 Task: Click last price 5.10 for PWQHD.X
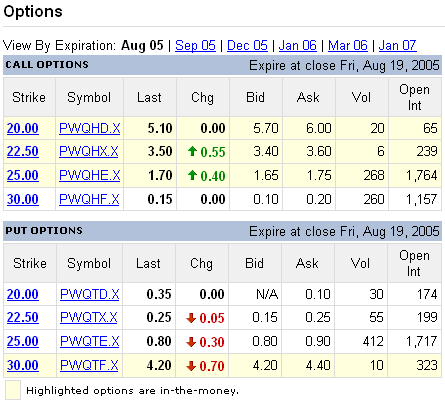click(160, 128)
